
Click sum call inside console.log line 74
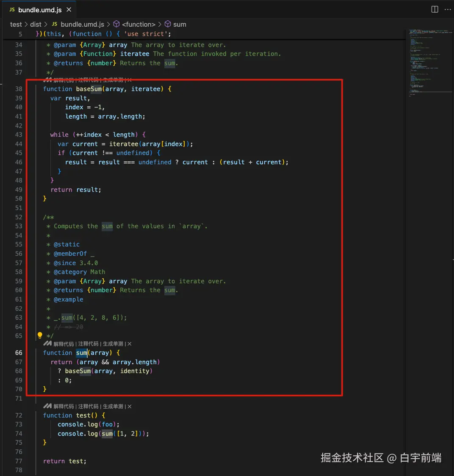(x=107, y=434)
